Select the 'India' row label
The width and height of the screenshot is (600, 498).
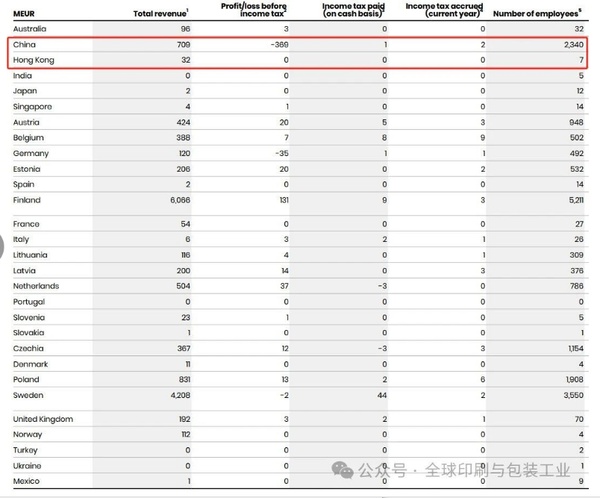tap(22, 76)
